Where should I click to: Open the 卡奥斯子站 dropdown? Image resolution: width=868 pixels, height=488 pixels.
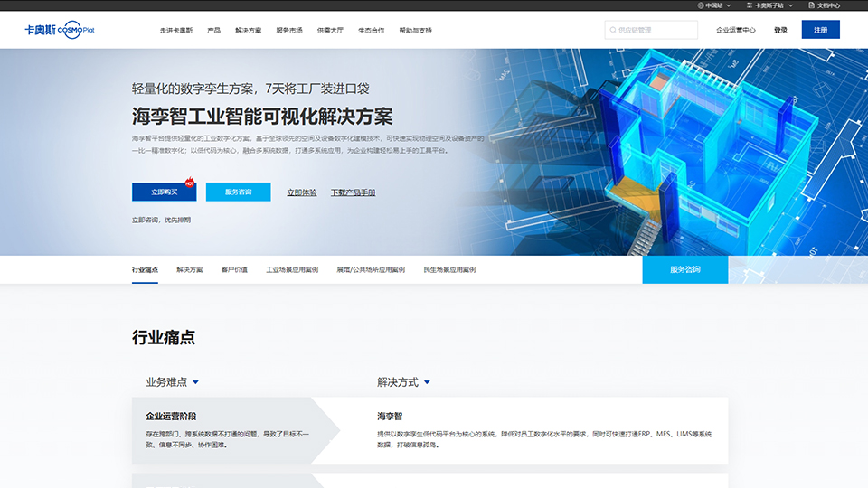[x=770, y=5]
